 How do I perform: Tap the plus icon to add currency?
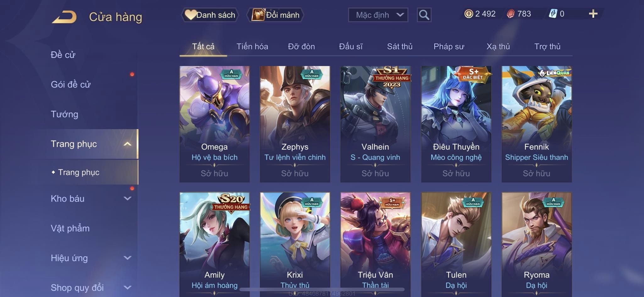tap(593, 14)
